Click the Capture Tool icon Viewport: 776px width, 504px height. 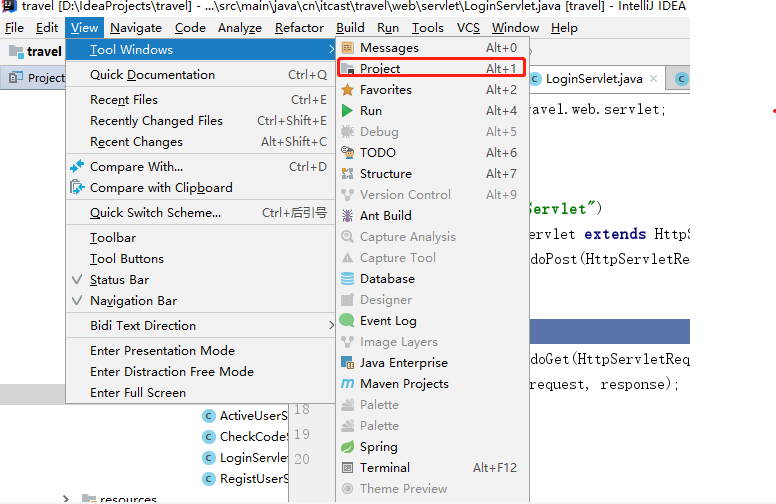click(x=347, y=258)
